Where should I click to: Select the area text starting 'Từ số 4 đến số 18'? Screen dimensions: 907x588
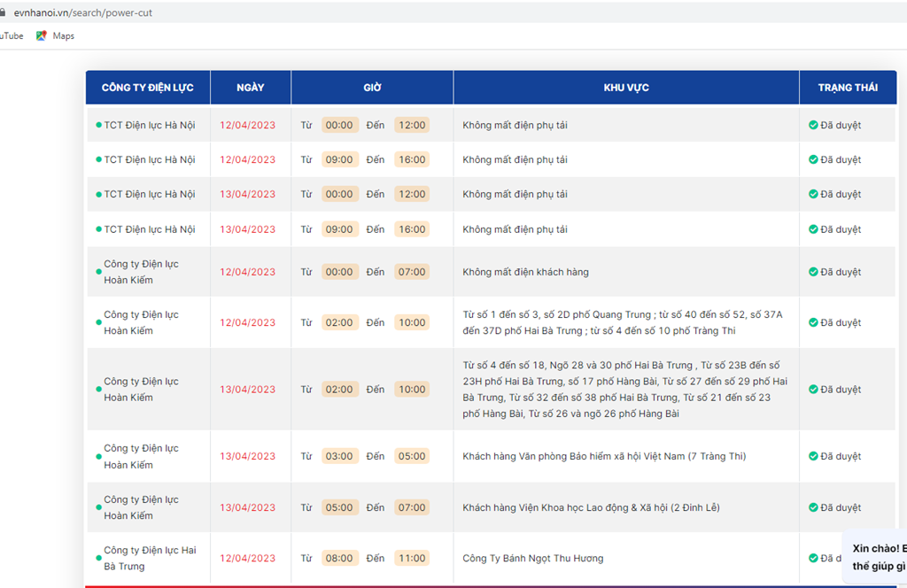pos(624,389)
